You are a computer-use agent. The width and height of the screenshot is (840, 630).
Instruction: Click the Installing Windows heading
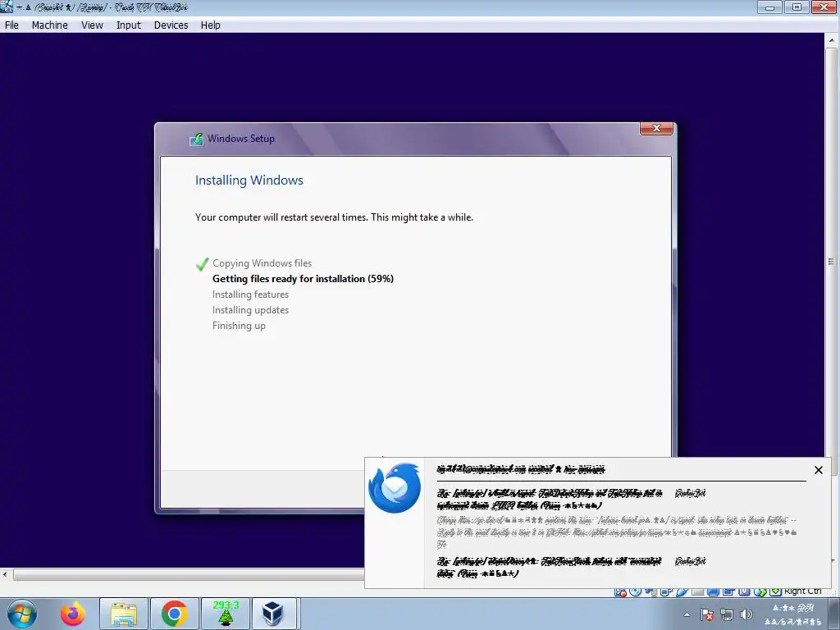pyautogui.click(x=249, y=180)
